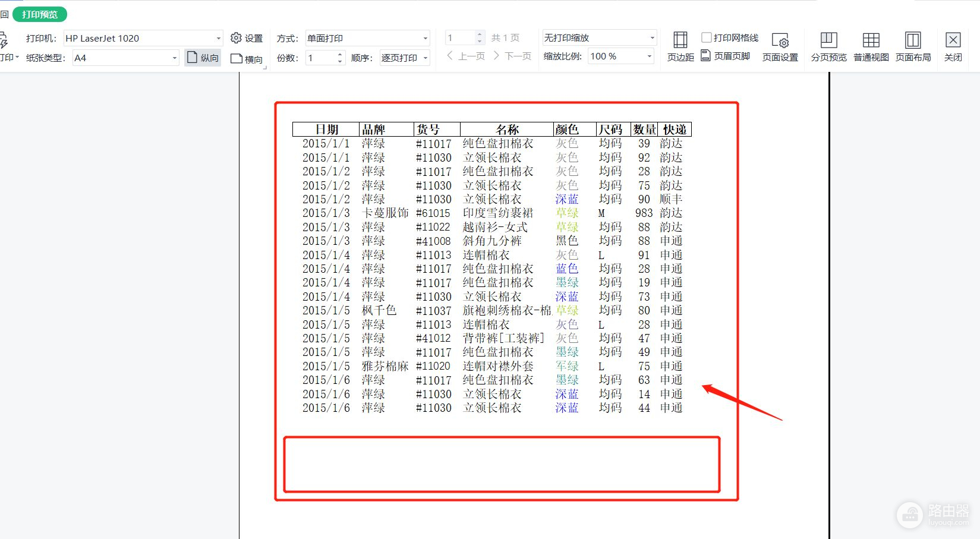Switch to 页面布局 page layout view
This screenshot has height=539, width=980.
click(x=913, y=46)
